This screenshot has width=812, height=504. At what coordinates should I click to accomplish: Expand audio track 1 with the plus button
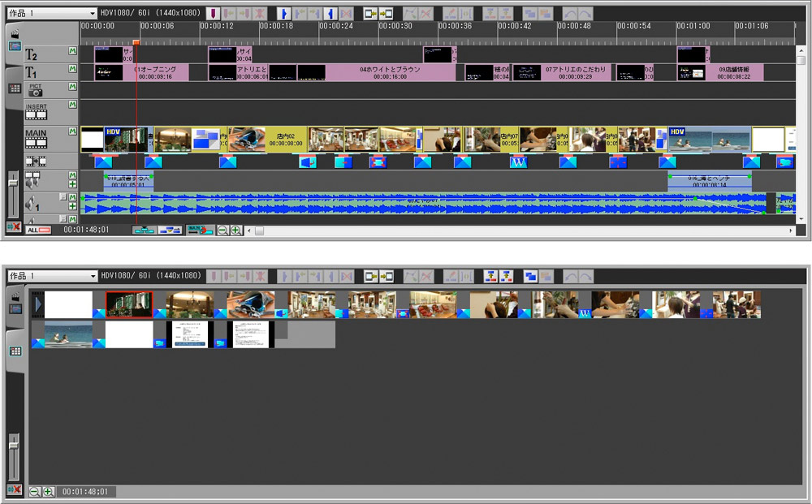tap(72, 206)
